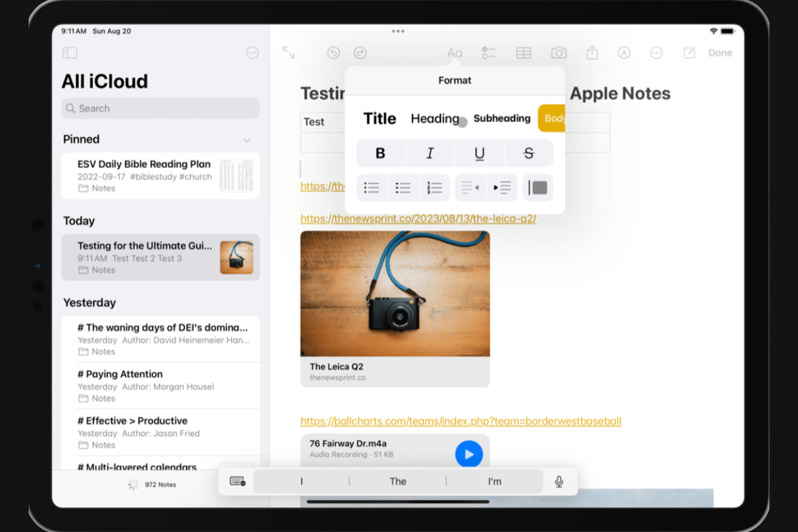Apply the Heading text style
This screenshot has width=798, height=532.
(435, 119)
